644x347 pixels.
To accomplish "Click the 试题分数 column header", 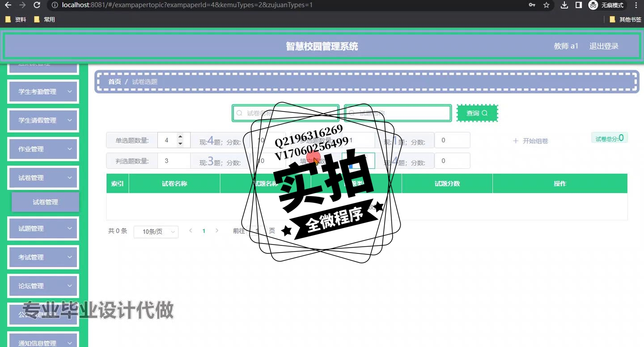I will click(x=447, y=184).
